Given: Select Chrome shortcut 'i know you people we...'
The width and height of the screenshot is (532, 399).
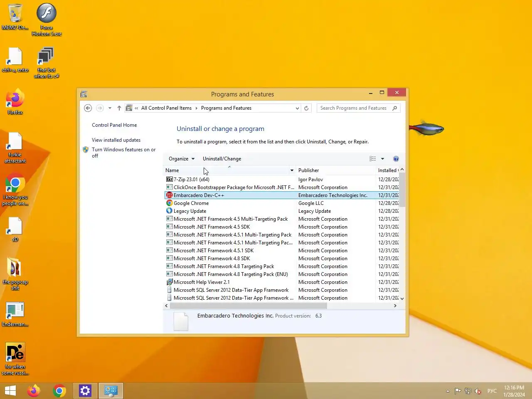Looking at the screenshot, I should 15,190.
